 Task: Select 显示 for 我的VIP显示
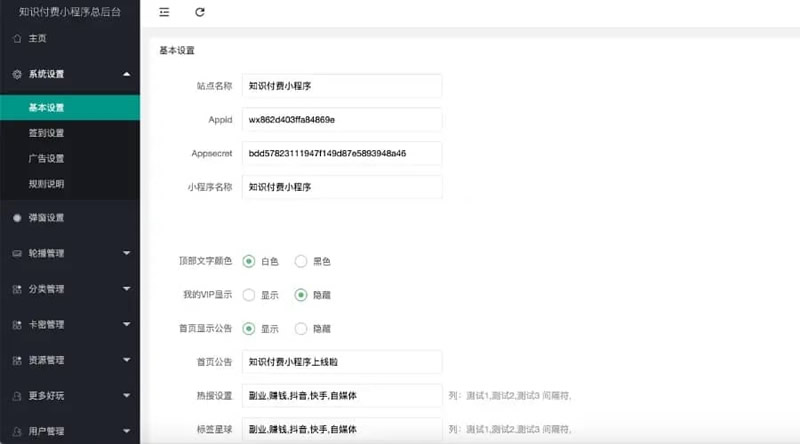pyautogui.click(x=249, y=295)
